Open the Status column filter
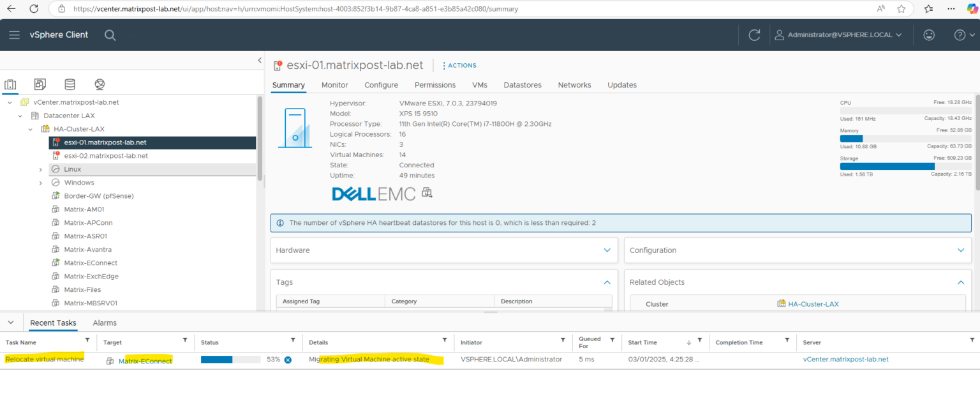The image size is (980, 412). coord(293,342)
